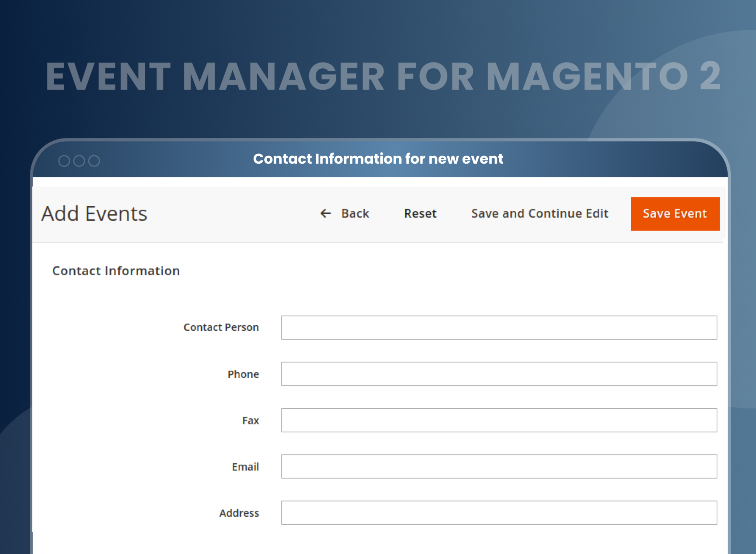Screen dimensions: 756x554
Task: Click the Add Events page title
Action: [x=94, y=214]
